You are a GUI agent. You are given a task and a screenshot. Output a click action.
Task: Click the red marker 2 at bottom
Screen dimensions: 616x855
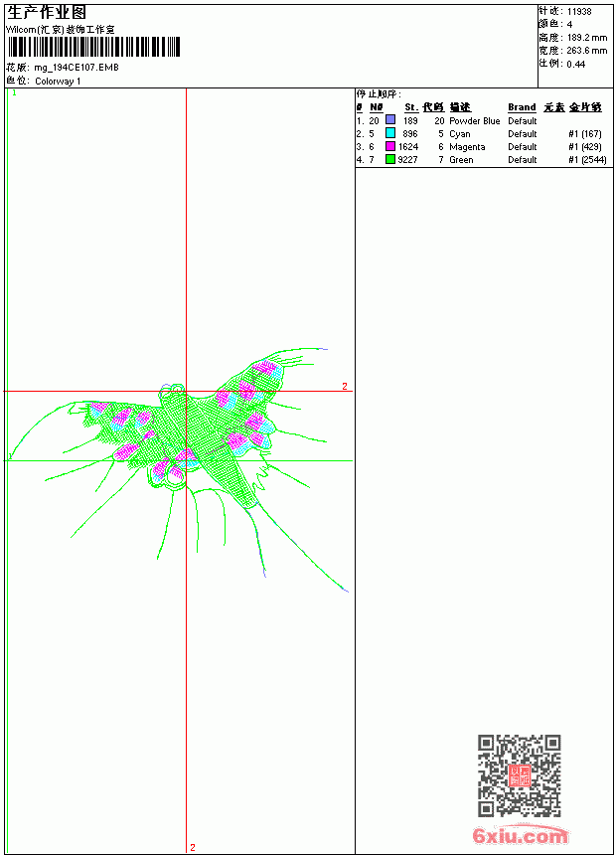[193, 847]
